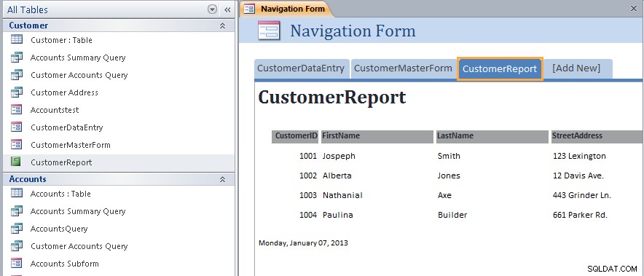Click the Navigation Form document tab

tap(287, 9)
